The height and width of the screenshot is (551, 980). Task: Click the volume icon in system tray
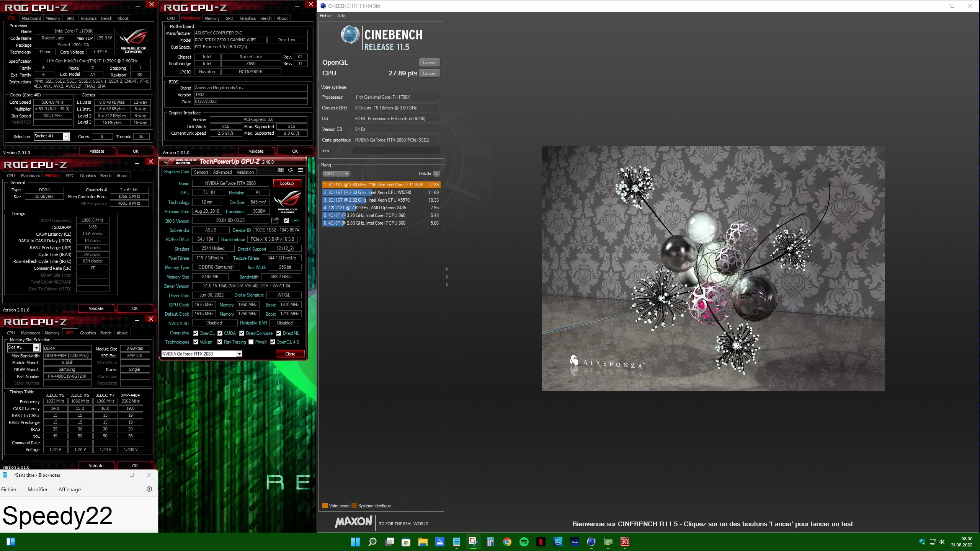942,542
